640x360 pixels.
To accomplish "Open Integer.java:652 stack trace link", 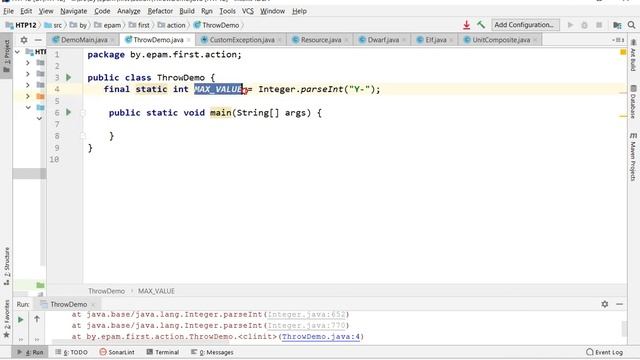I will (x=307, y=315).
